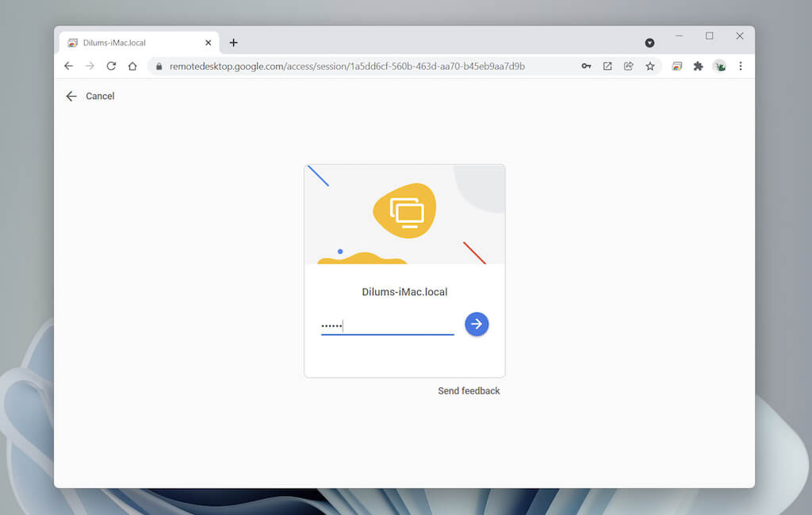Close the Dilums-iMac.local tab
812x515 pixels.
click(x=209, y=43)
